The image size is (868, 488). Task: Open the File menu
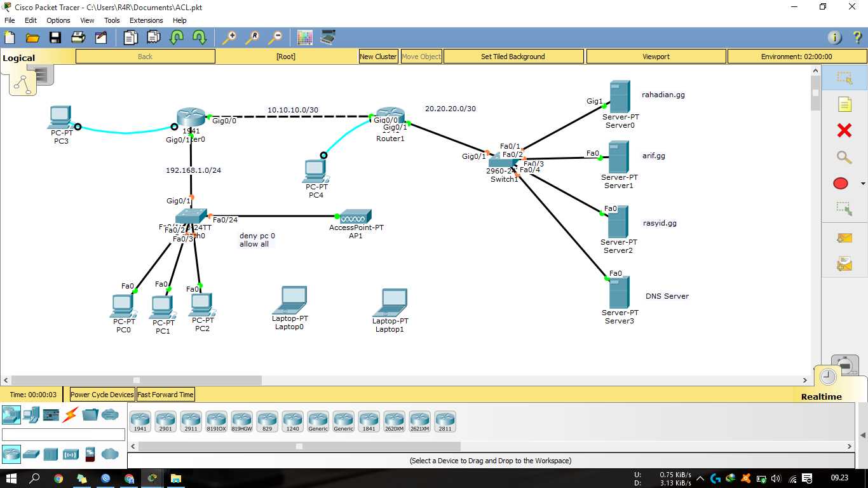coord(10,20)
